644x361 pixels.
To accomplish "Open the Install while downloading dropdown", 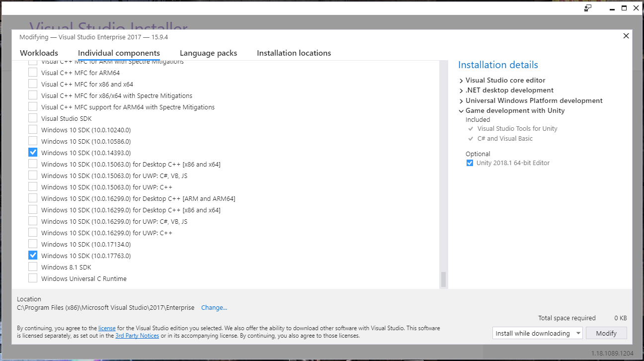I will click(537, 333).
